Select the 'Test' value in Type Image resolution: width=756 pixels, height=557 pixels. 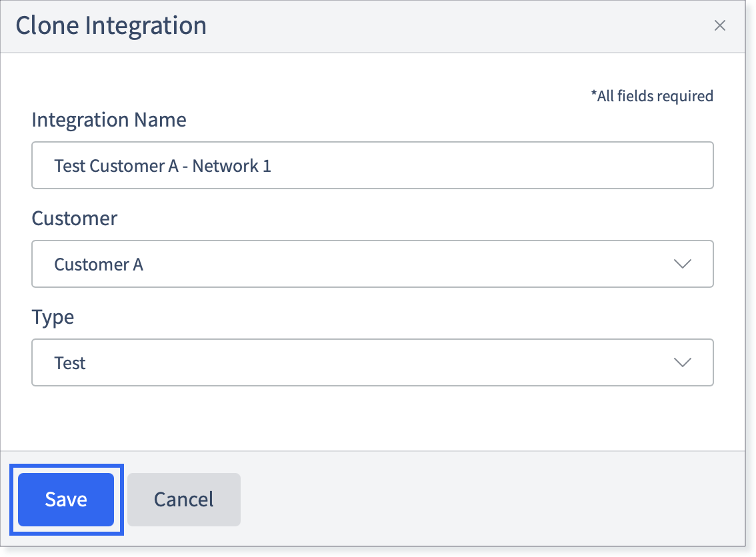[70, 363]
